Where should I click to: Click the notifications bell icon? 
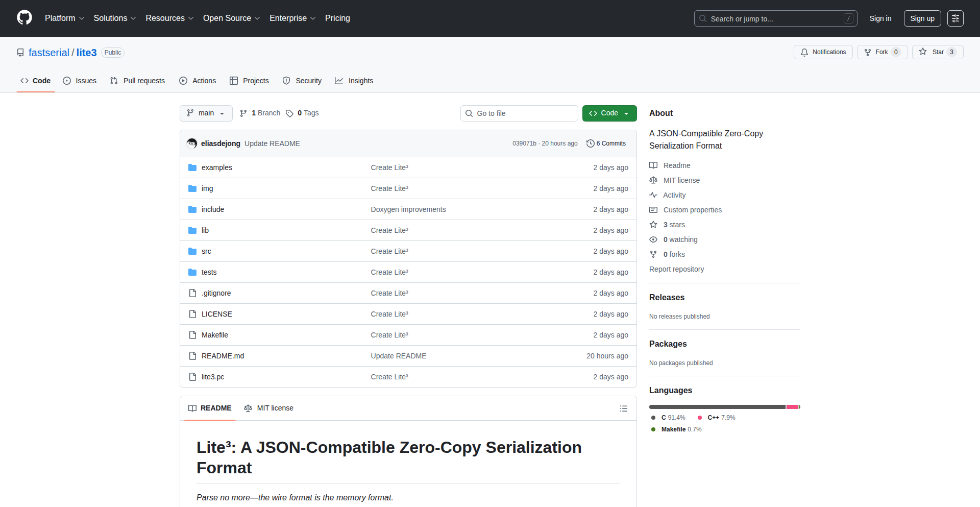pyautogui.click(x=804, y=52)
